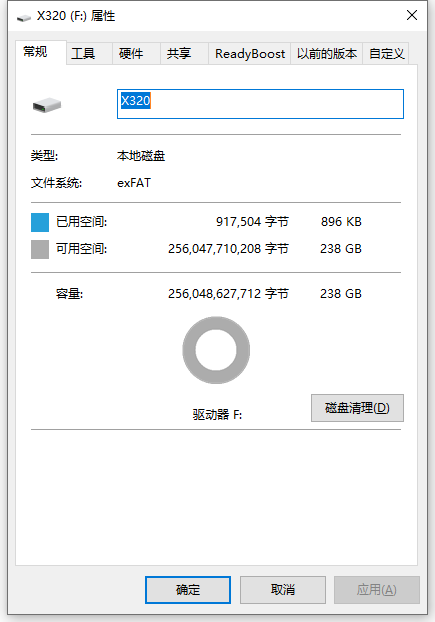435x622 pixels.
Task: Click the 取消 button
Action: click(x=283, y=590)
